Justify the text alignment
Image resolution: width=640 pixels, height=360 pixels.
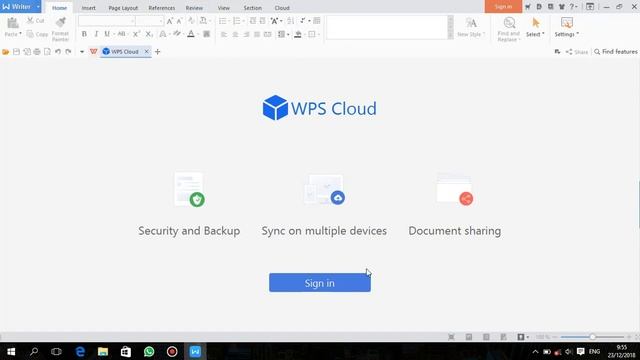pos(257,35)
